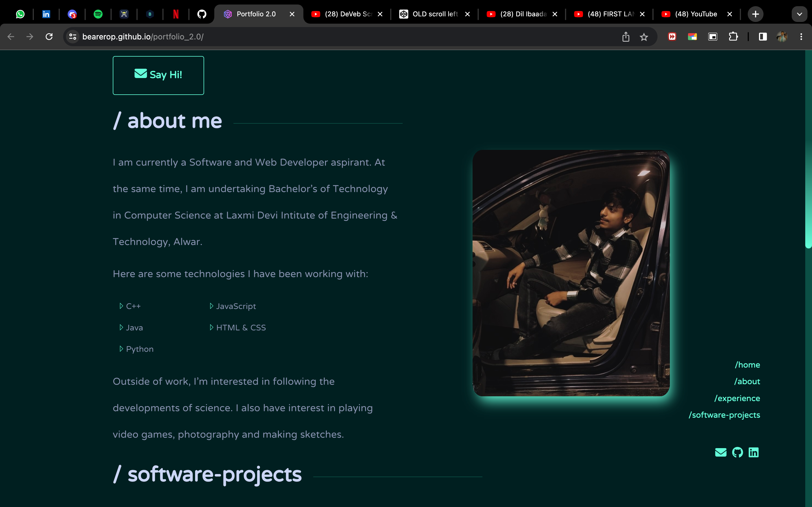
Task: Open the GitHub pinned tab
Action: tap(202, 14)
